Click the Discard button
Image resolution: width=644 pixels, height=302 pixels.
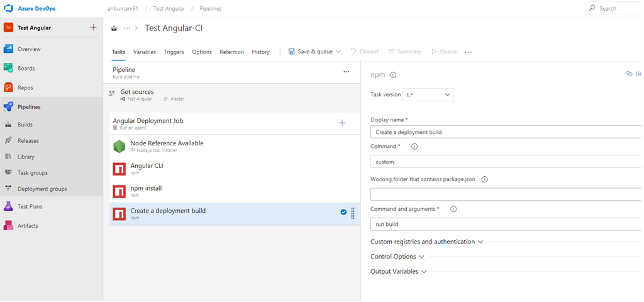364,52
